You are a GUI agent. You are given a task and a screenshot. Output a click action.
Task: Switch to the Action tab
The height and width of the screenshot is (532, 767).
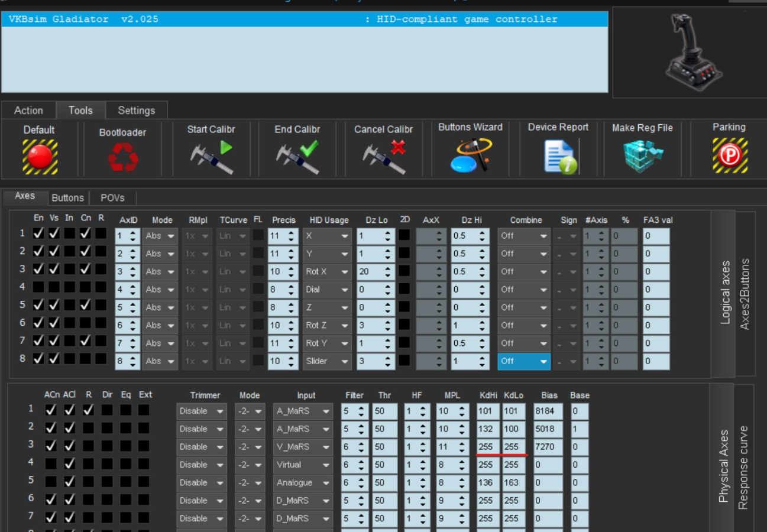[x=28, y=111]
